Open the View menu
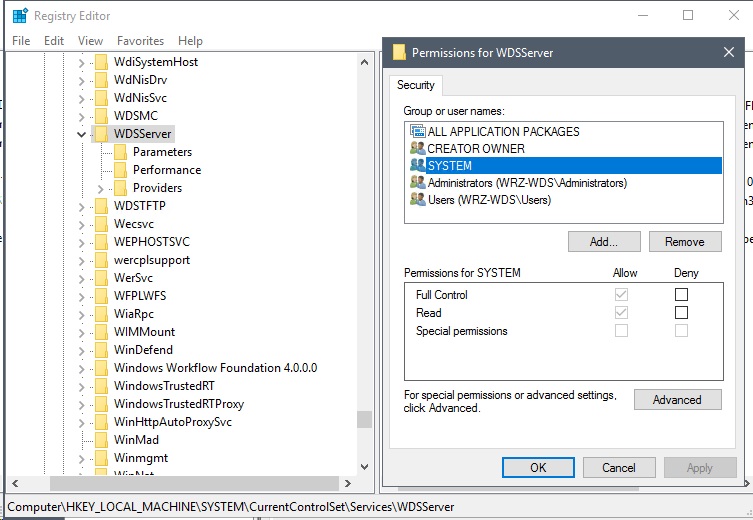 pos(90,41)
